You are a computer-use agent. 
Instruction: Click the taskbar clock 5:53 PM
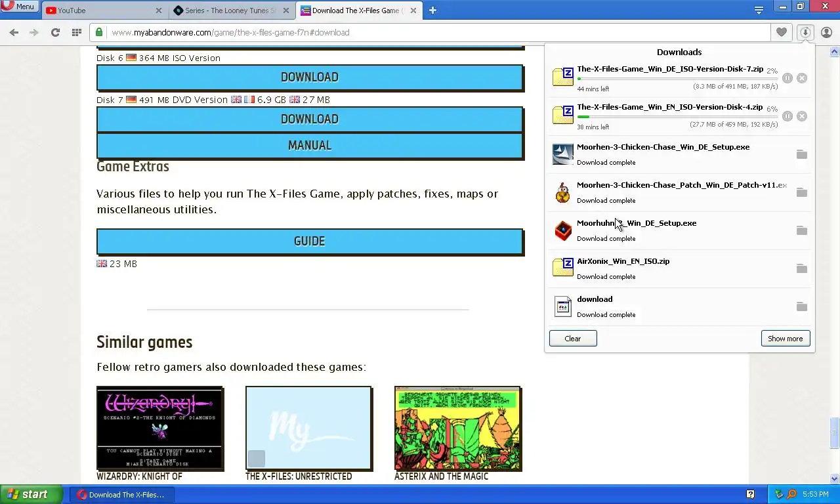click(815, 494)
